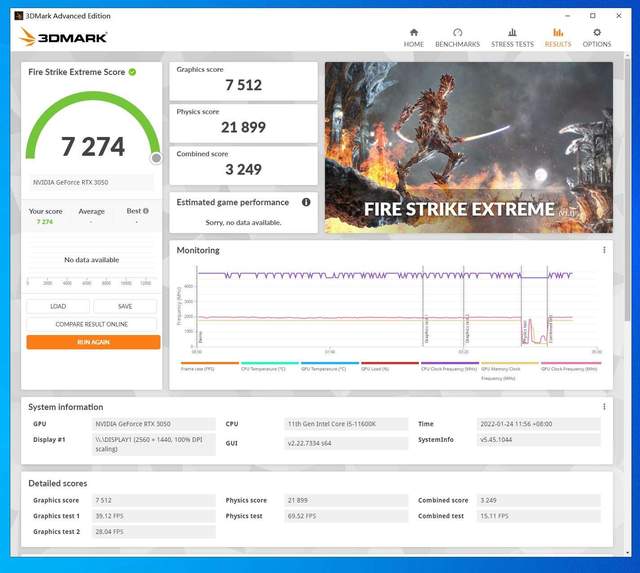This screenshot has width=640, height=573.
Task: Click Compare Result Online
Action: coord(91,324)
